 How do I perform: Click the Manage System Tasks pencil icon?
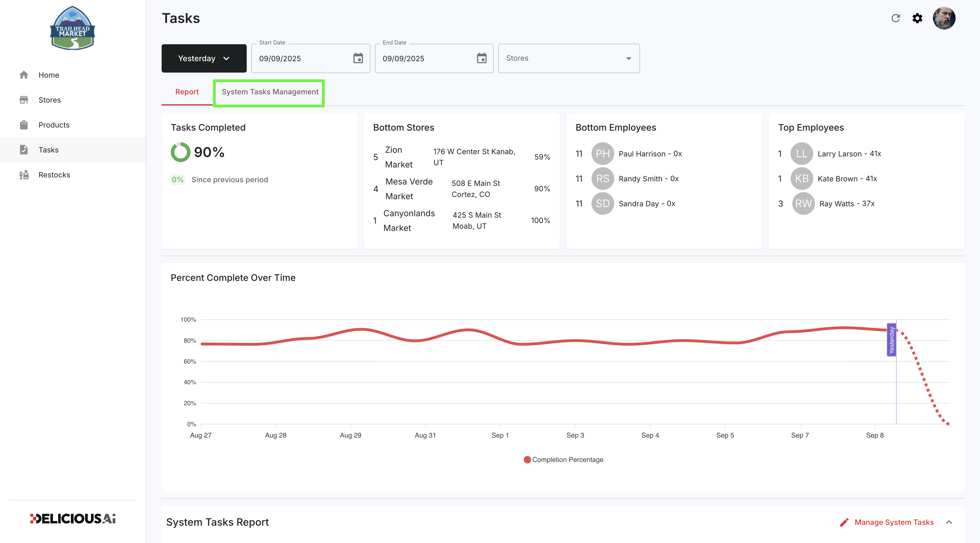click(844, 522)
